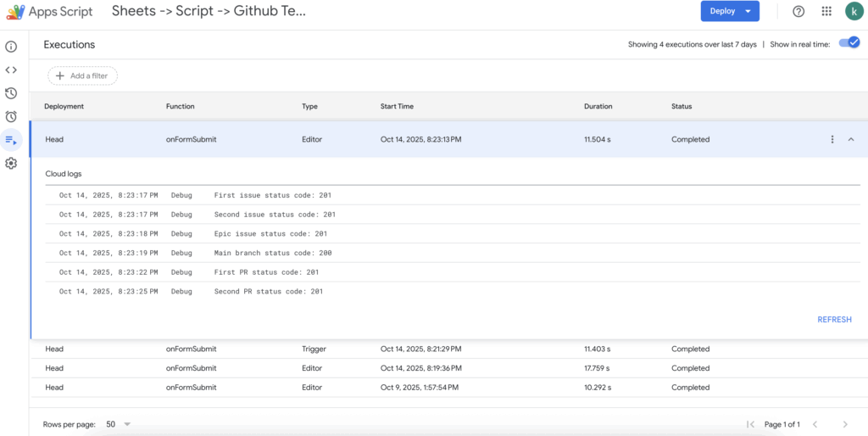Click the Cloud logs heading
The width and height of the screenshot is (868, 436).
63,174
